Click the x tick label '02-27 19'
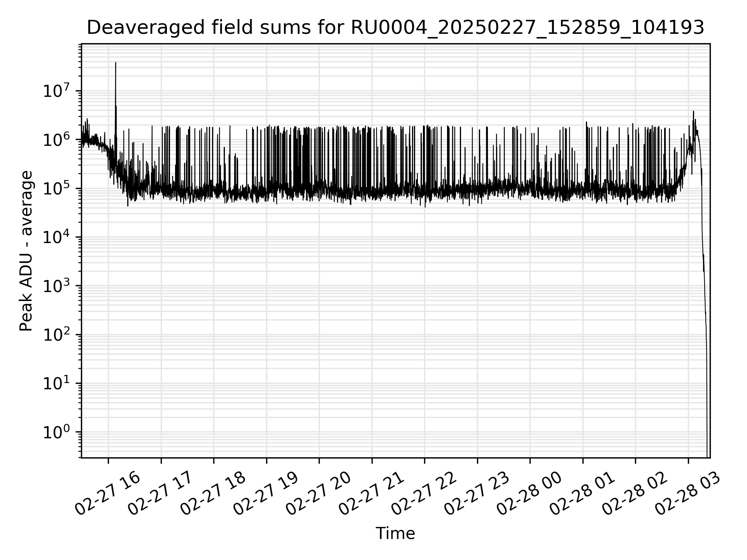The height and width of the screenshot is (560, 747). pos(265,493)
